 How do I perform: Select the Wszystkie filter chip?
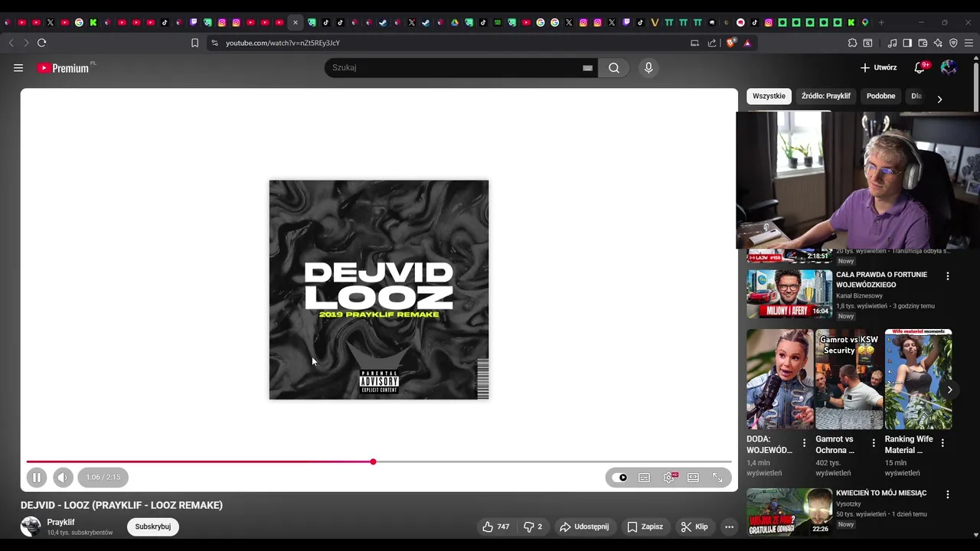[769, 96]
